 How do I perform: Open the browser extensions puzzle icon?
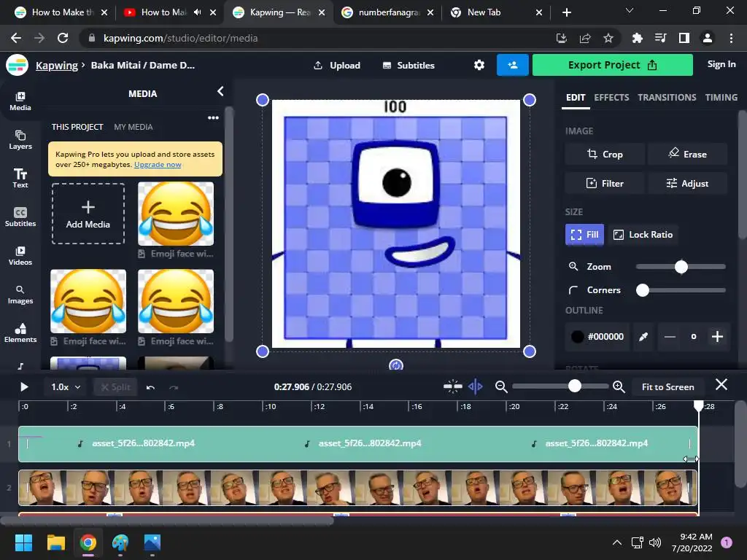click(x=637, y=38)
